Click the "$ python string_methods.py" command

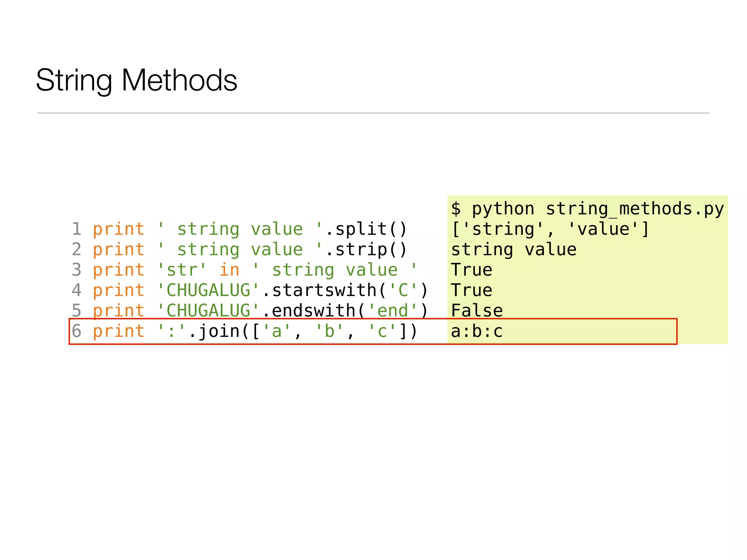[587, 209]
